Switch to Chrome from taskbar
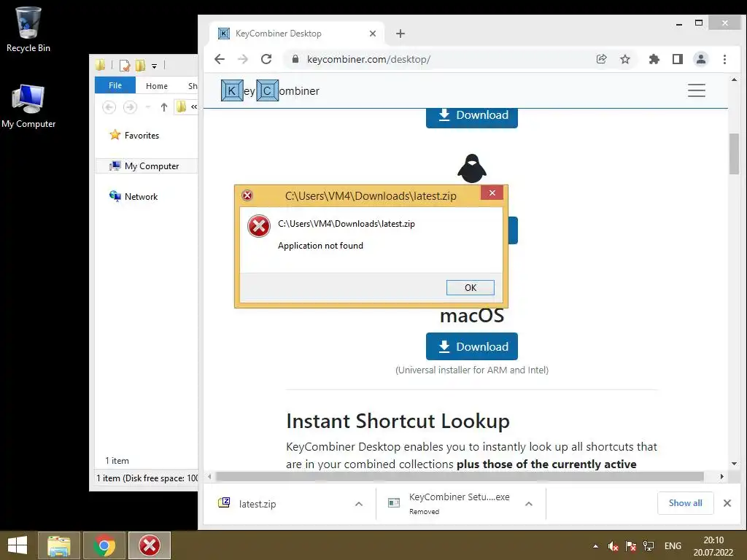747x560 pixels. pyautogui.click(x=104, y=545)
